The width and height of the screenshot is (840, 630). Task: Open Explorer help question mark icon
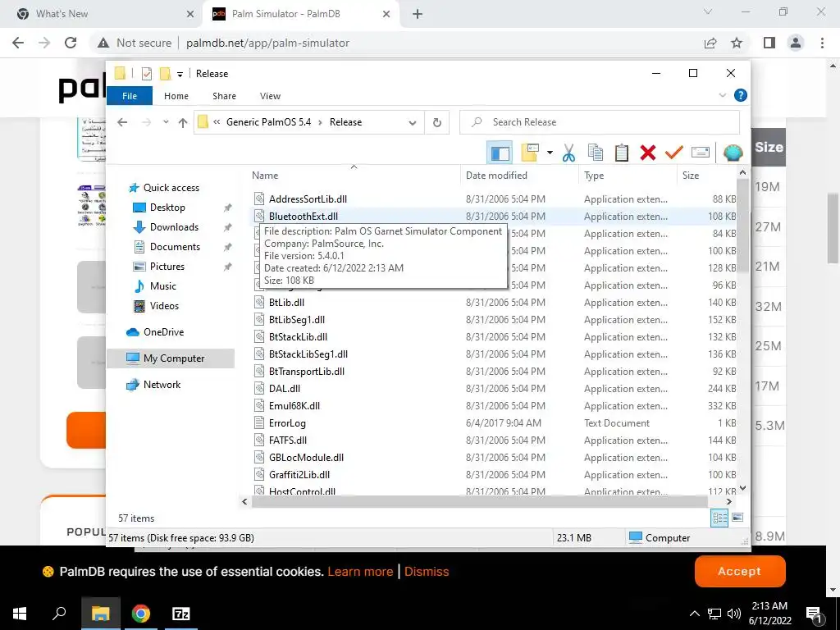[741, 95]
